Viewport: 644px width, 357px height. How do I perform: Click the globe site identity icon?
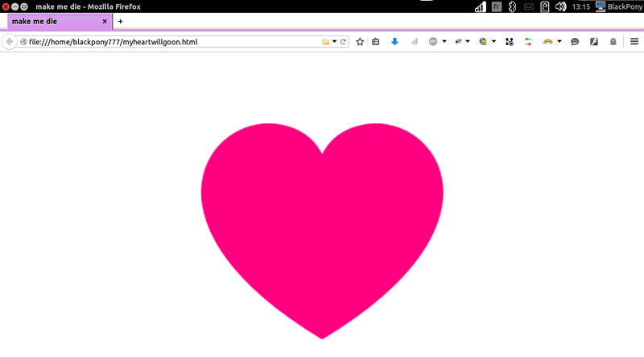(x=23, y=42)
